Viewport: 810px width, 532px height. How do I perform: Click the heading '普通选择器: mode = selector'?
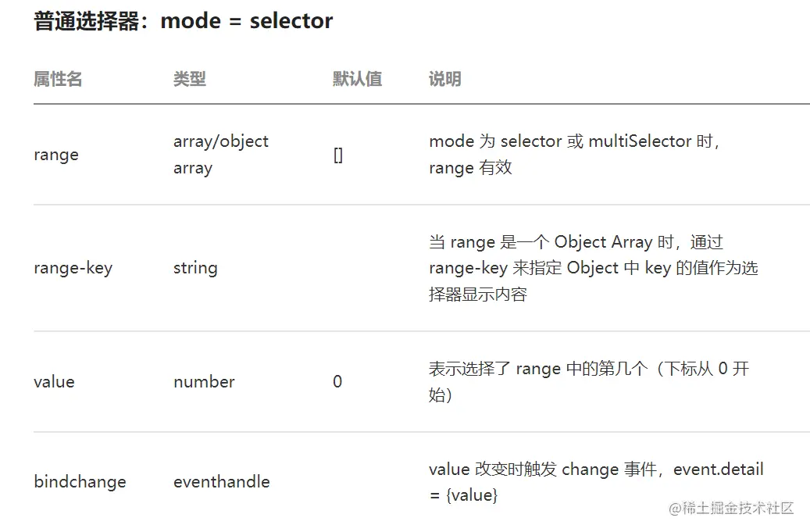[x=184, y=21]
